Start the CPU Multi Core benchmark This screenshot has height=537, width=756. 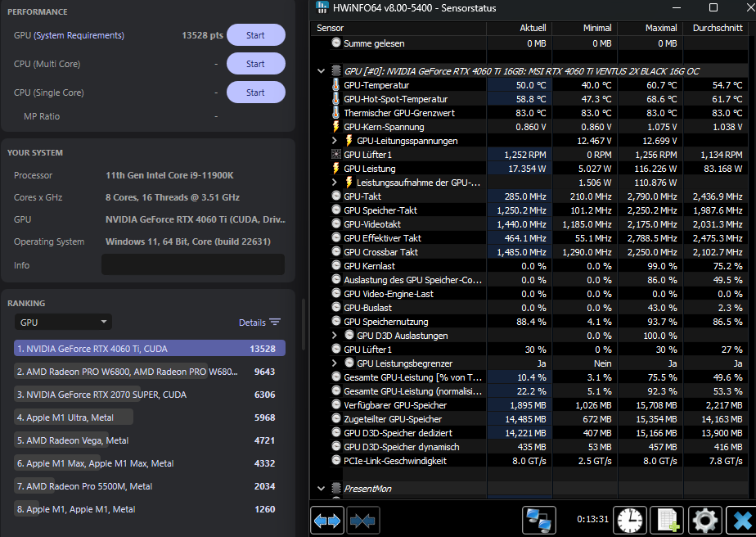[255, 64]
